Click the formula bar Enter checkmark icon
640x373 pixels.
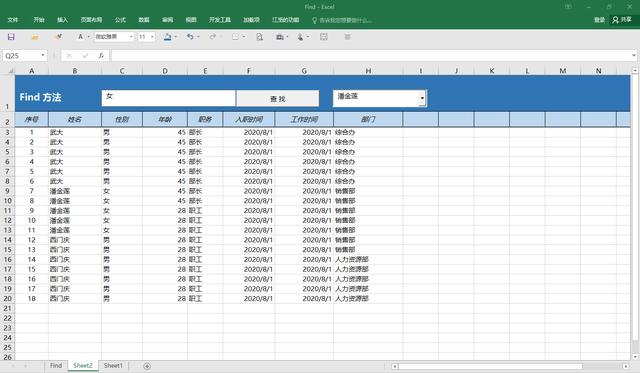[85, 56]
